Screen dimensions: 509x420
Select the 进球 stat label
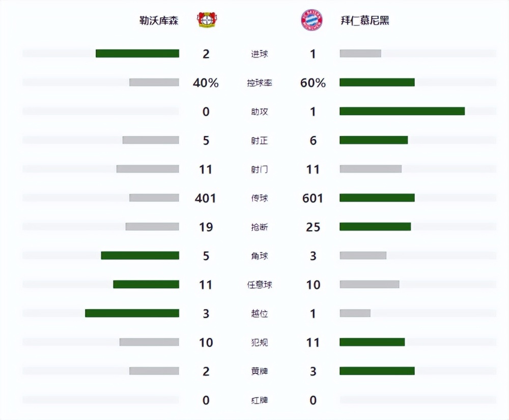(260, 54)
